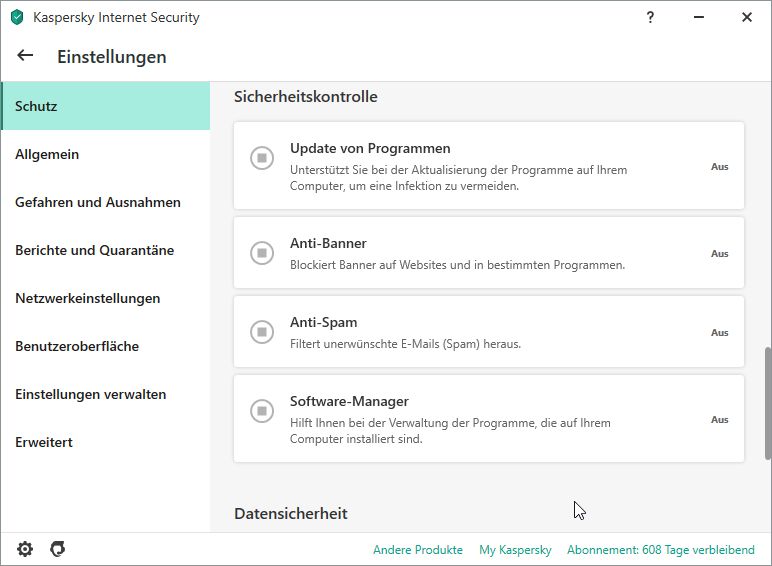Select the Schutz settings tab
This screenshot has width=772, height=566.
point(105,106)
